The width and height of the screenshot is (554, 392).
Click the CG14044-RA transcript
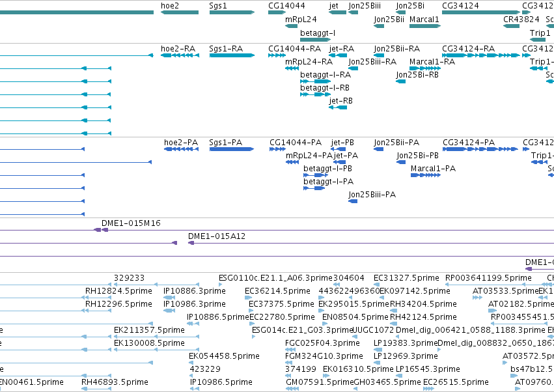tap(277, 55)
